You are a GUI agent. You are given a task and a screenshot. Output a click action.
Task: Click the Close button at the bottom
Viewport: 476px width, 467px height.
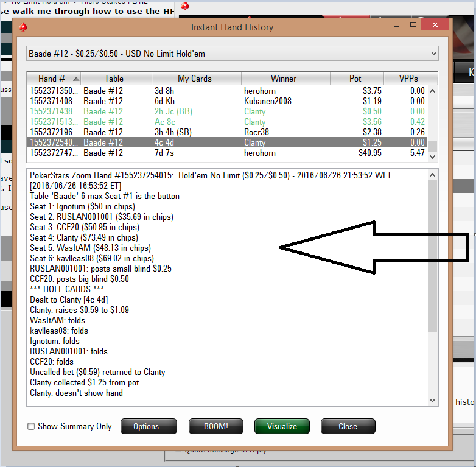click(x=348, y=426)
